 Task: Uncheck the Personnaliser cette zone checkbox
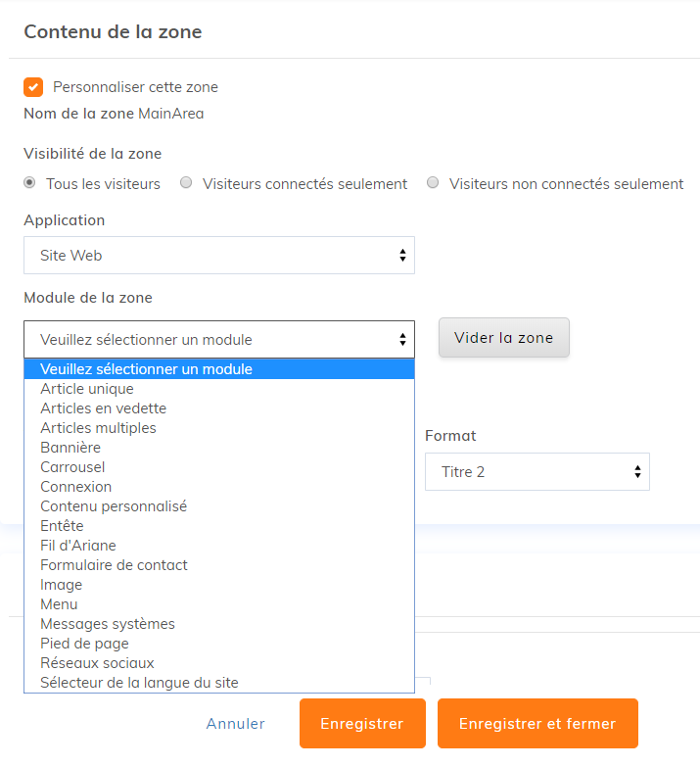[x=33, y=87]
